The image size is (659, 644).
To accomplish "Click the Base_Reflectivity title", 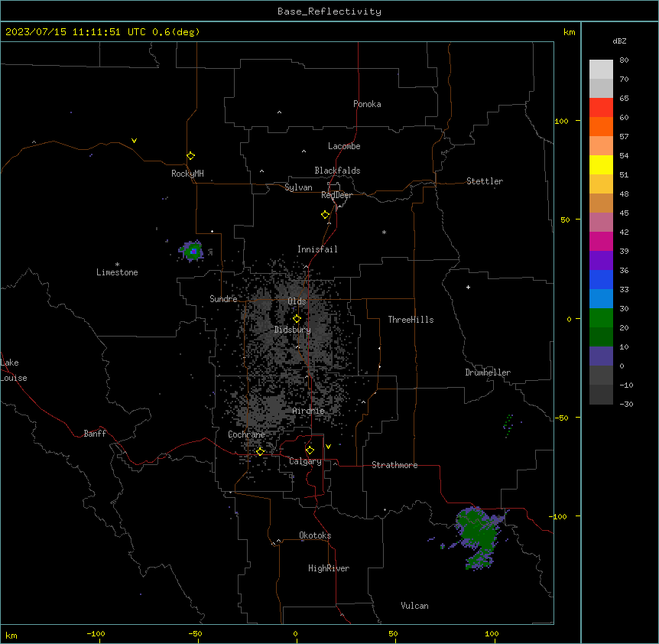I will tap(329, 11).
